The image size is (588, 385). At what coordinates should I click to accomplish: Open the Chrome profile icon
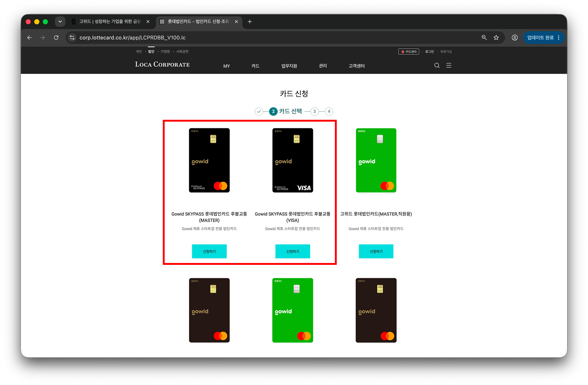(x=515, y=38)
